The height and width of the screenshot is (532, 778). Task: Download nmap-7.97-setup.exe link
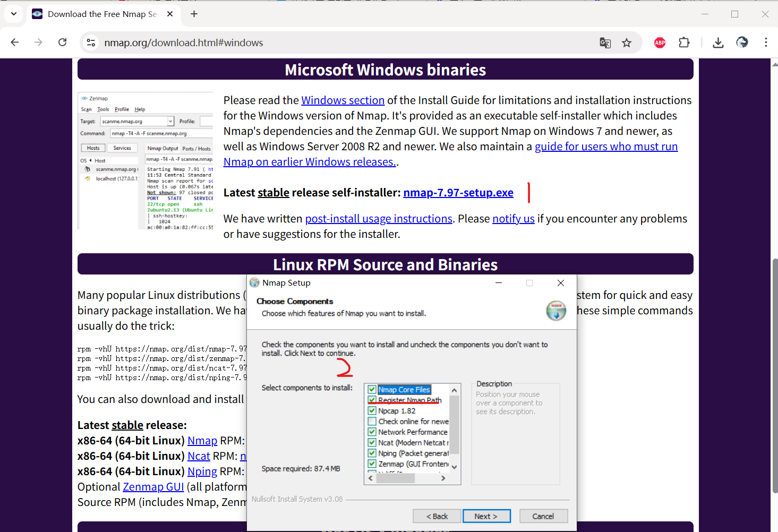click(458, 193)
